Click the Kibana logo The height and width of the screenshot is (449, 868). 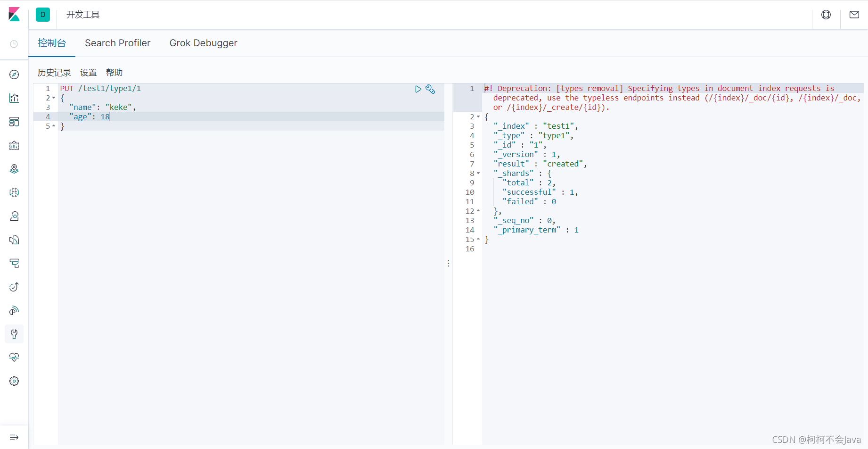coord(14,15)
